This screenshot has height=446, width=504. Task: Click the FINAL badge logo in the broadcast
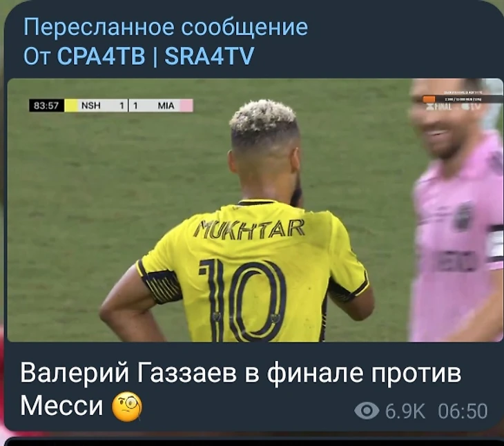[439, 107]
